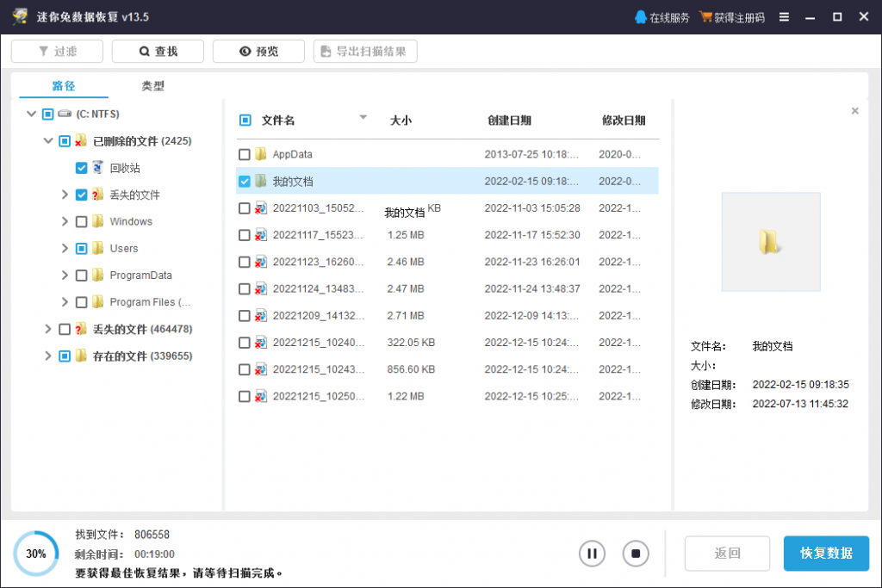The width and height of the screenshot is (882, 588).
Task: Check the Windows folder checkbox
Action: tap(81, 221)
